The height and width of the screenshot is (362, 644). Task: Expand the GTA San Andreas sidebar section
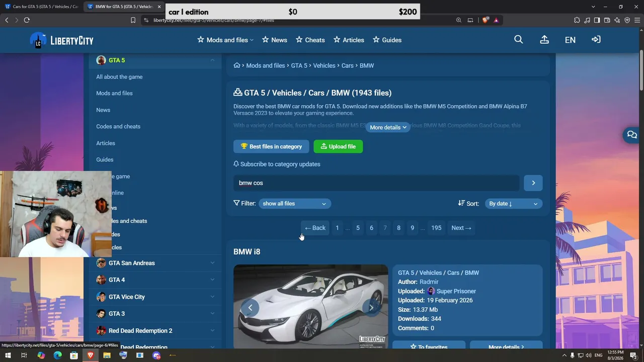pyautogui.click(x=212, y=263)
